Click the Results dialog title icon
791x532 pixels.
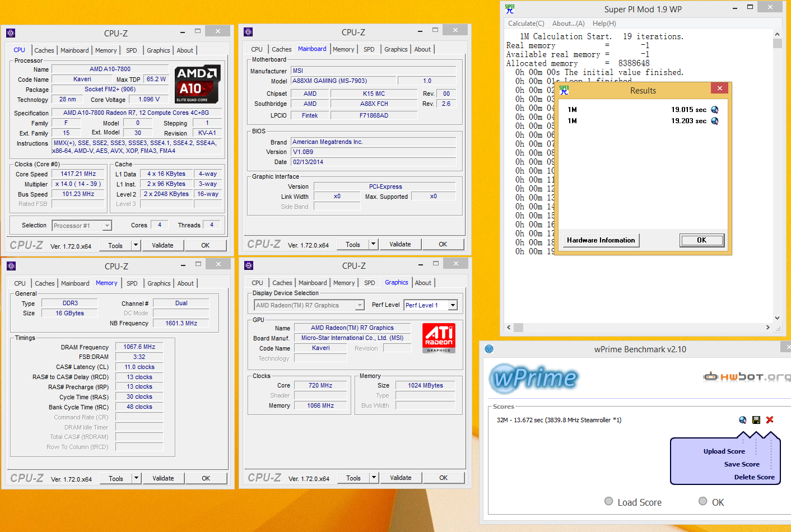tap(564, 90)
